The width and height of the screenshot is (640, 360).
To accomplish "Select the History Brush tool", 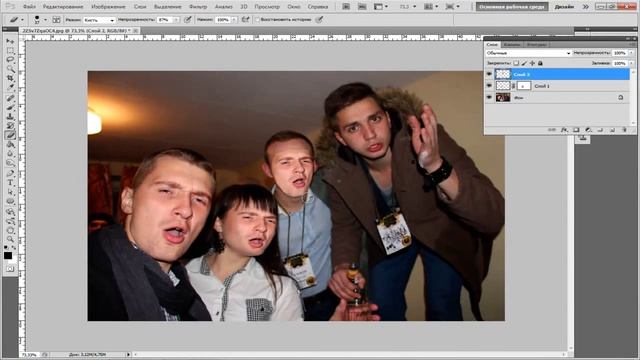I will click(x=10, y=125).
